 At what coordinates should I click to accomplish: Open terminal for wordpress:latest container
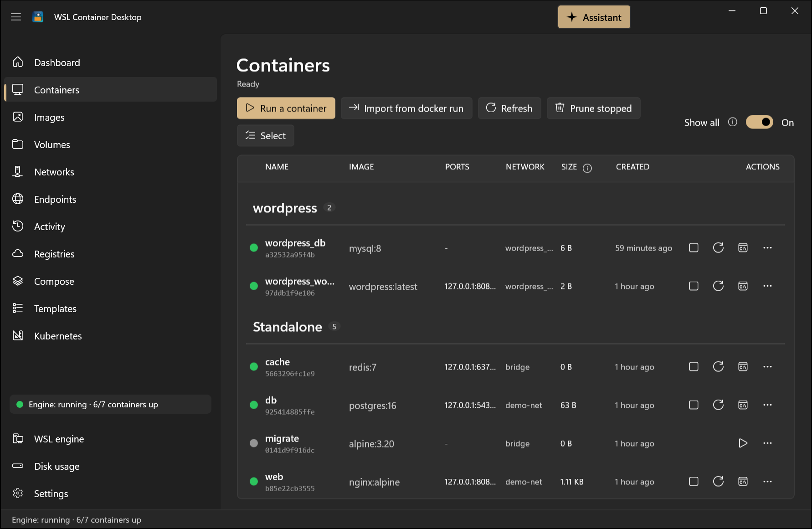pyautogui.click(x=743, y=286)
